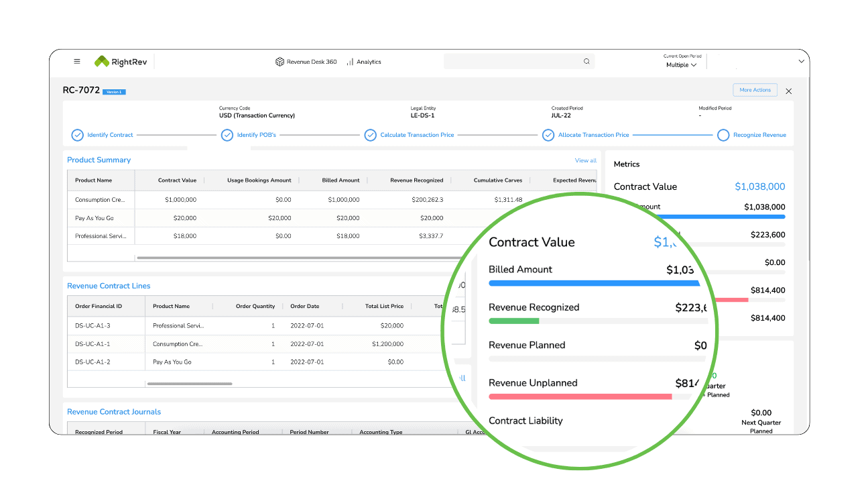Click the View all link in Product Summary
The width and height of the screenshot is (868, 487).
(x=585, y=160)
